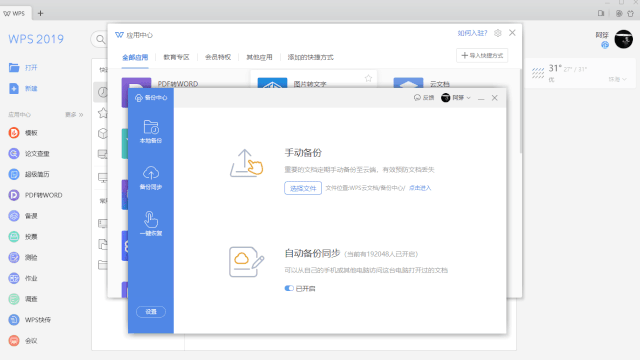
Task: Click the WPS 2019 logo text
Action: pos(36,39)
